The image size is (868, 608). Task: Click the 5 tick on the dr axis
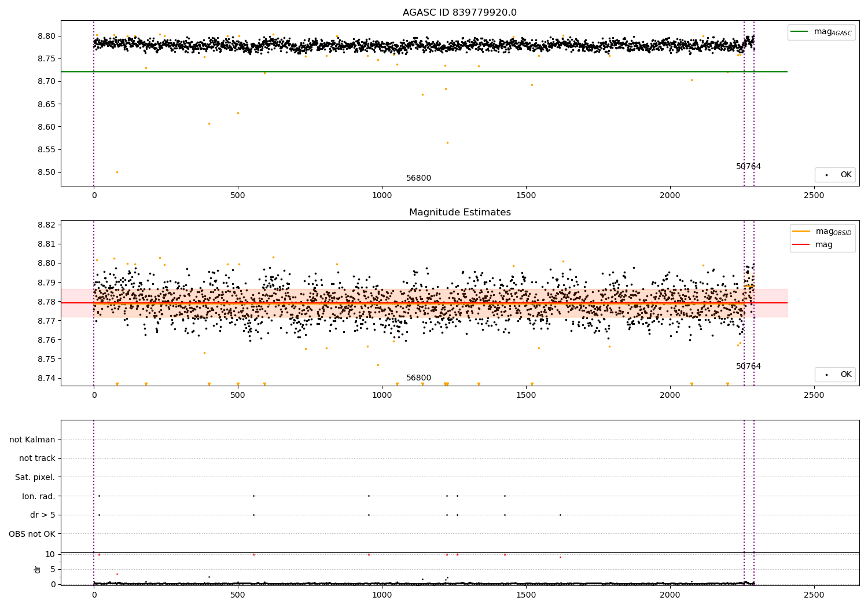pyautogui.click(x=53, y=569)
